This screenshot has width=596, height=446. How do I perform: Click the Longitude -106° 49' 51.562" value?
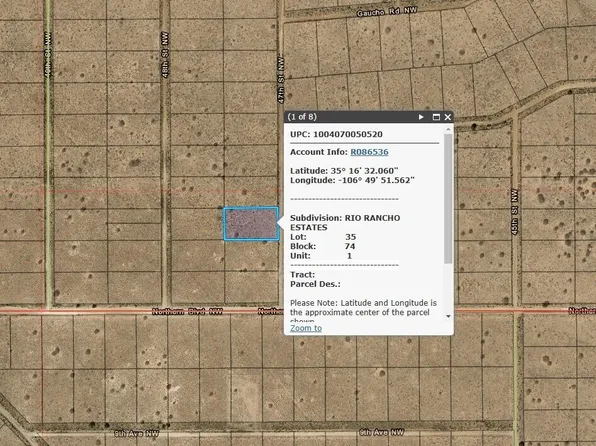click(x=376, y=180)
